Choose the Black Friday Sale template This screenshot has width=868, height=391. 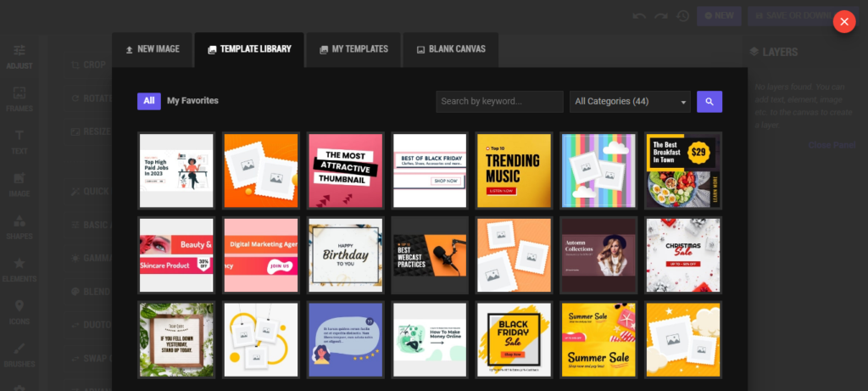pyautogui.click(x=514, y=338)
